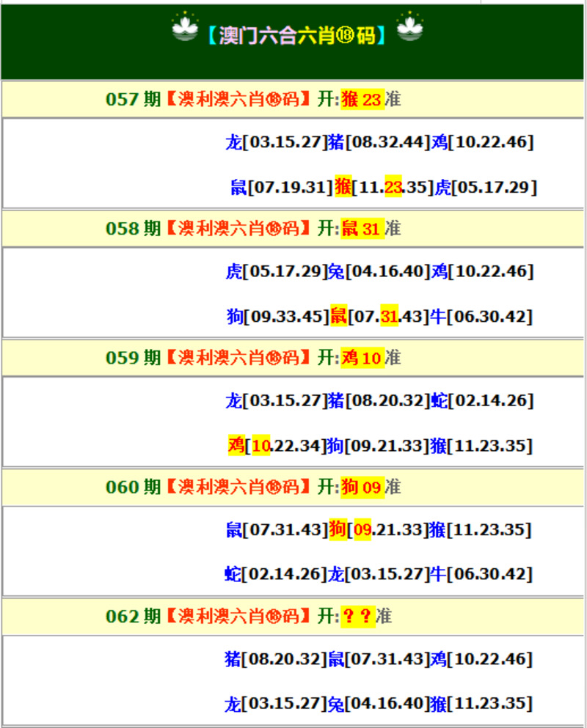Select the 058期 period heading
The height and width of the screenshot is (728, 587).
point(133,229)
